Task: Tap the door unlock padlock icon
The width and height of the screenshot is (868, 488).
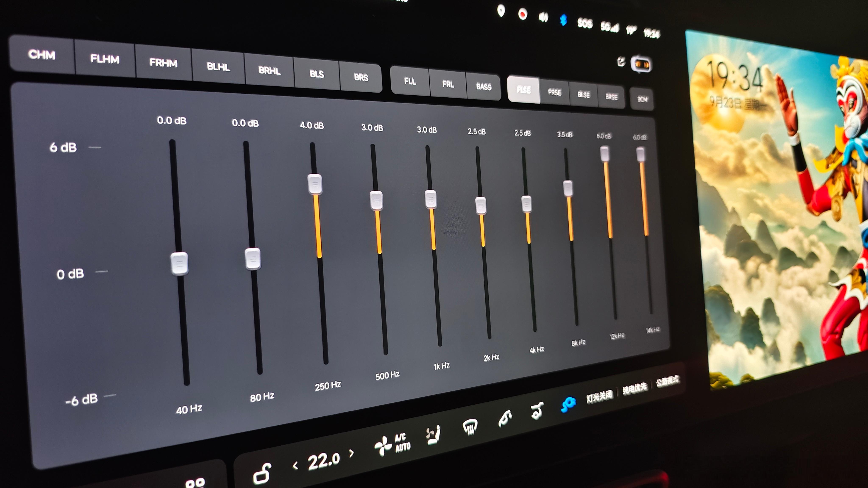Action: coord(262,474)
